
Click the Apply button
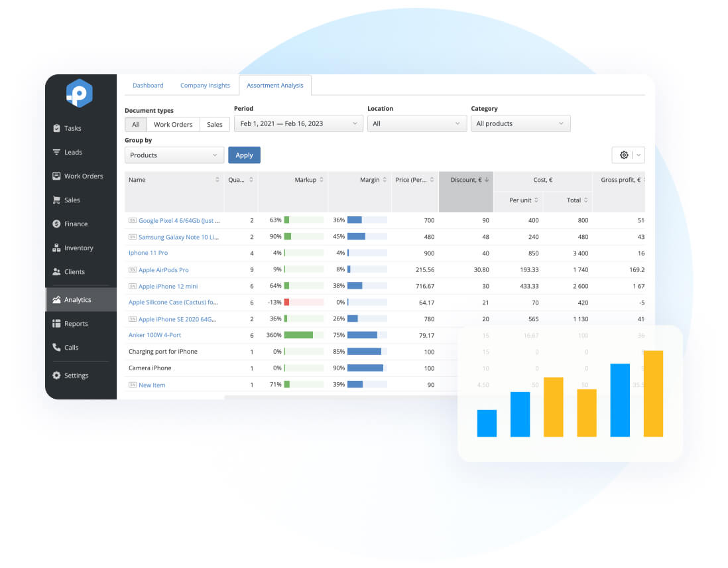click(244, 155)
